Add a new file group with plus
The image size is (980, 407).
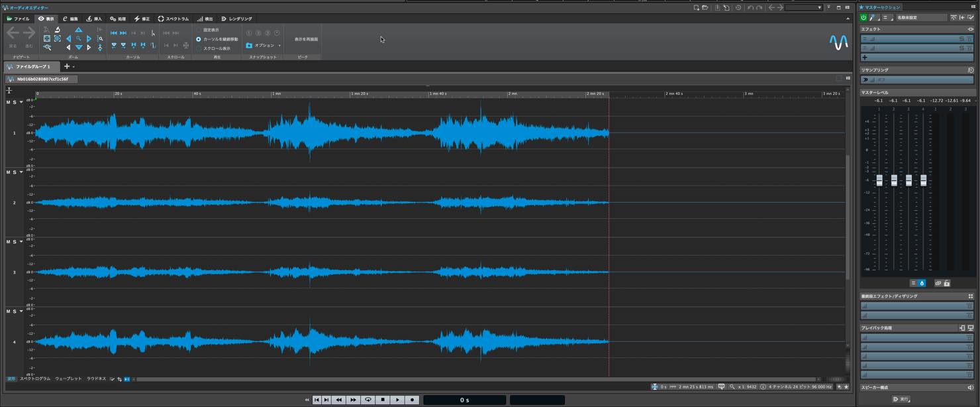click(66, 66)
